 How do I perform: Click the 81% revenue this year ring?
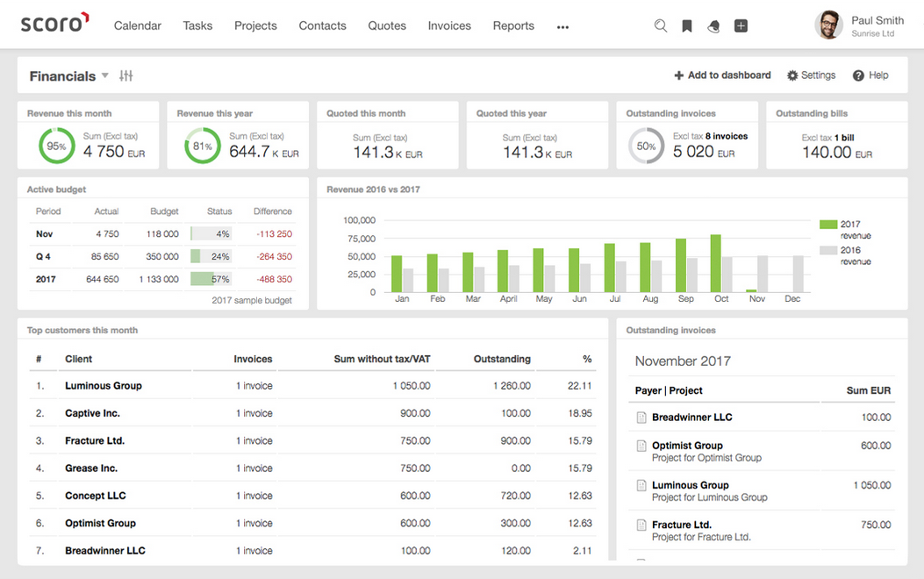coord(202,147)
